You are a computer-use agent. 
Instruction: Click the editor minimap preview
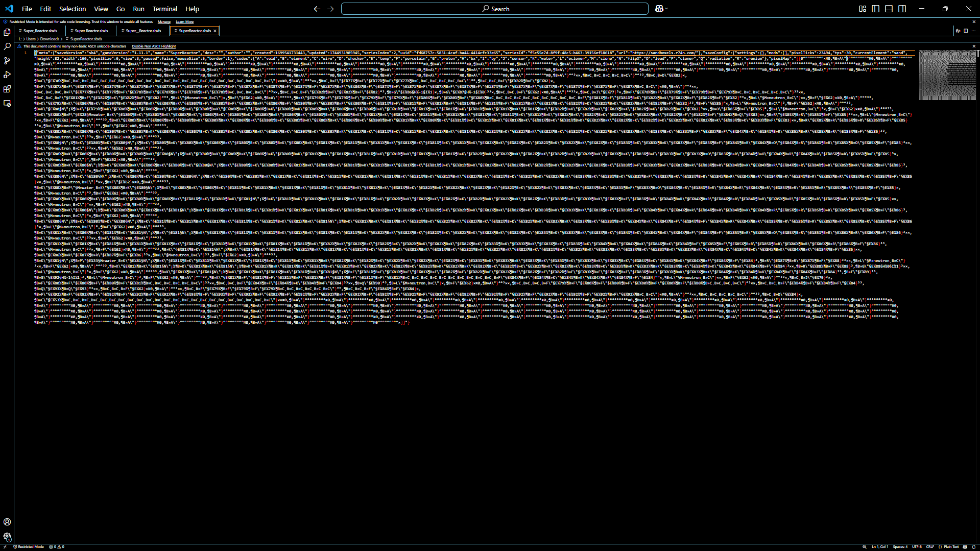[947, 75]
